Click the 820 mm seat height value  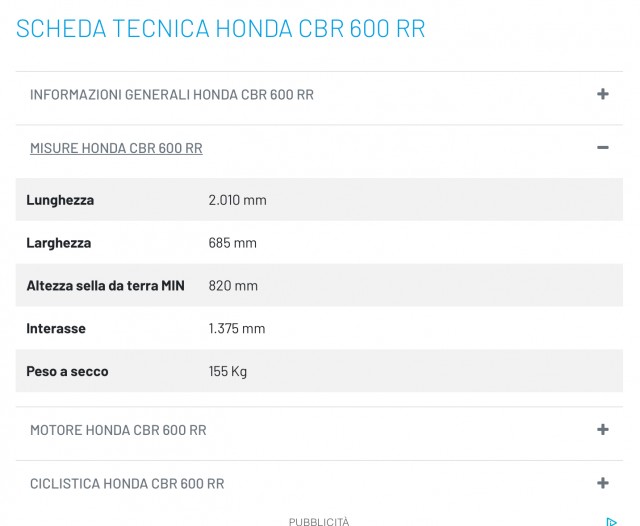pos(233,286)
